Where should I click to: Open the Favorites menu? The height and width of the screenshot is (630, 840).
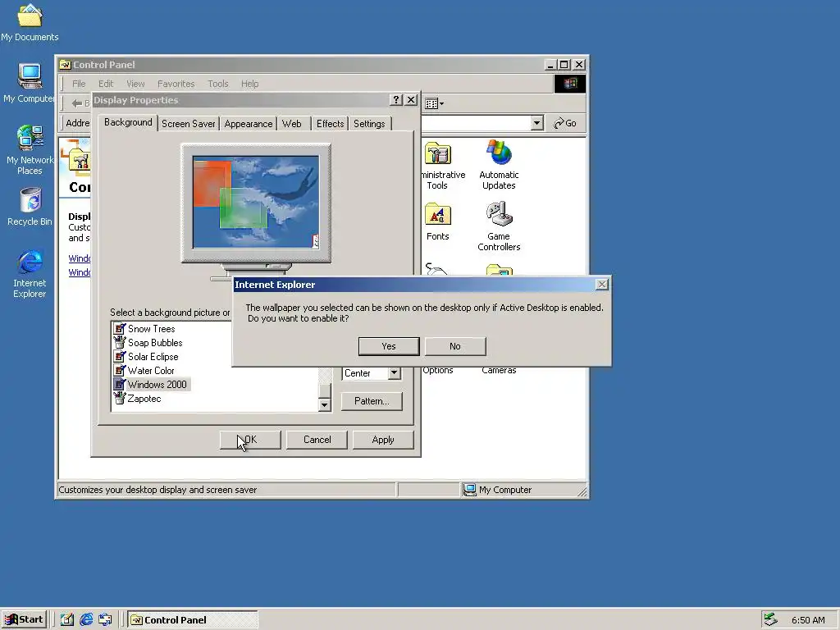[x=176, y=84]
